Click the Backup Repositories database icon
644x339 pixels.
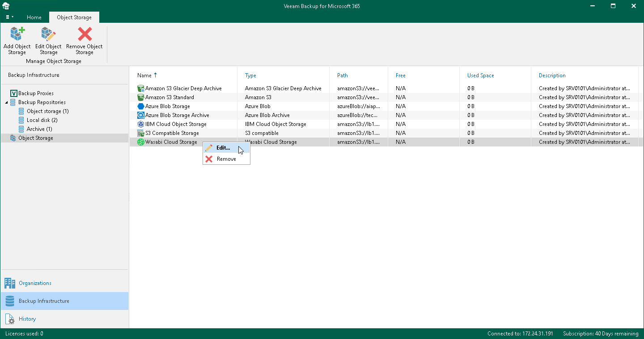point(13,102)
